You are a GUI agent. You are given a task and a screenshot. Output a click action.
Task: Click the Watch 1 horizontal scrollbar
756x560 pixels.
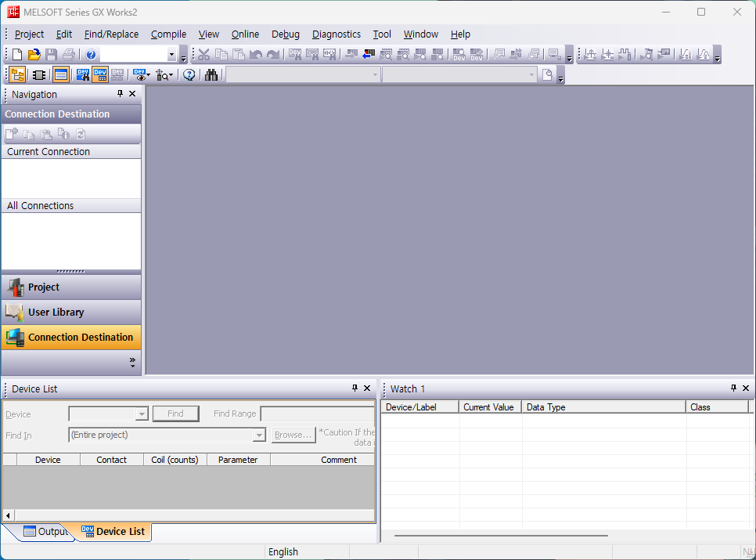coord(501,536)
